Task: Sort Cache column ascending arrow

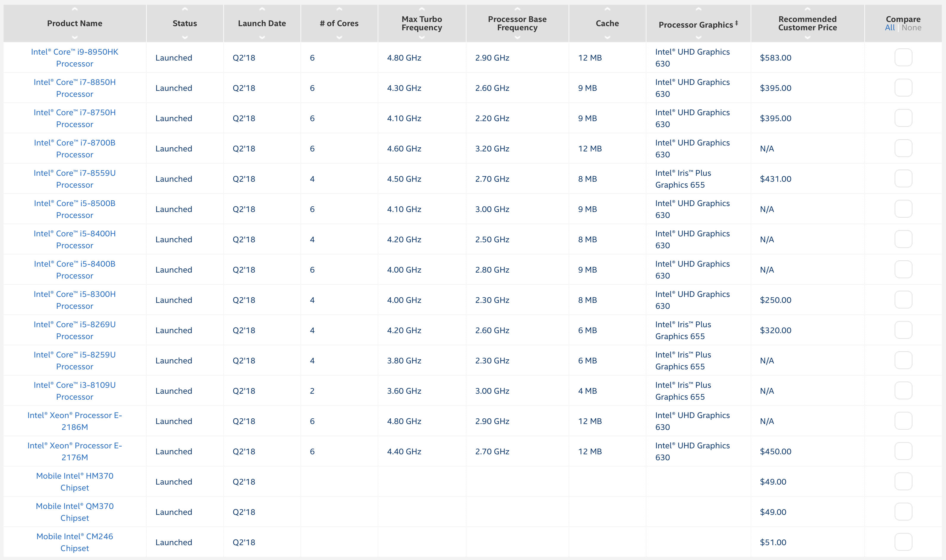Action: click(608, 9)
